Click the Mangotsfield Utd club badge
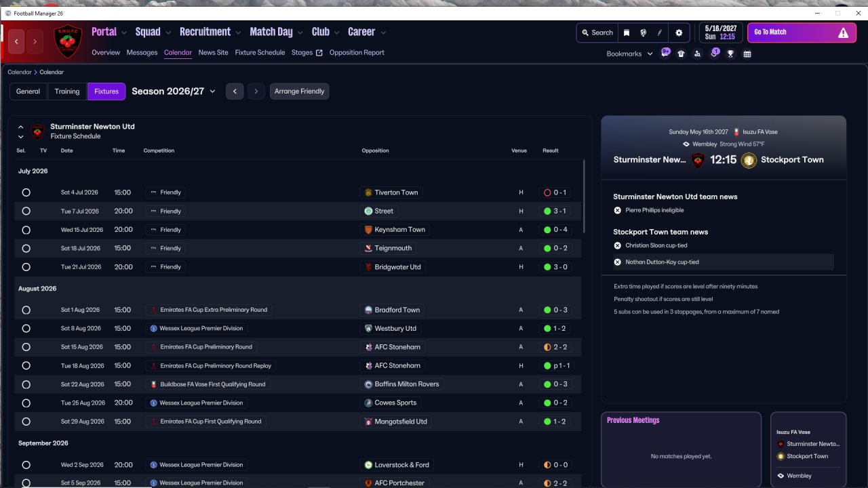868x488 pixels. 368,422
